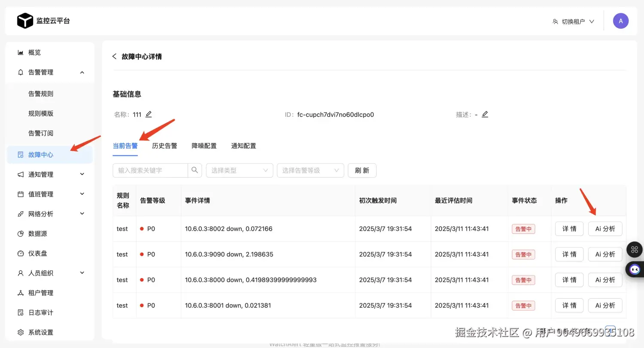Click the 告警中 status tag in 8002 row

[x=523, y=229]
